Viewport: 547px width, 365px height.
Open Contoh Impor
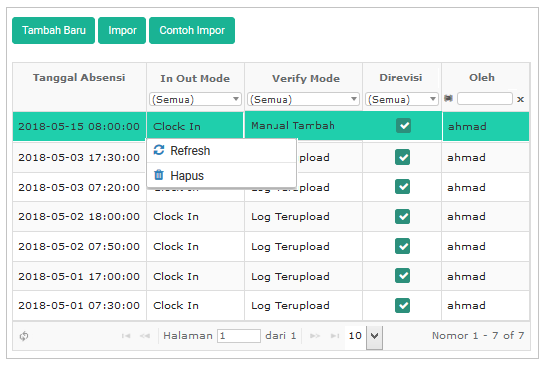(192, 30)
